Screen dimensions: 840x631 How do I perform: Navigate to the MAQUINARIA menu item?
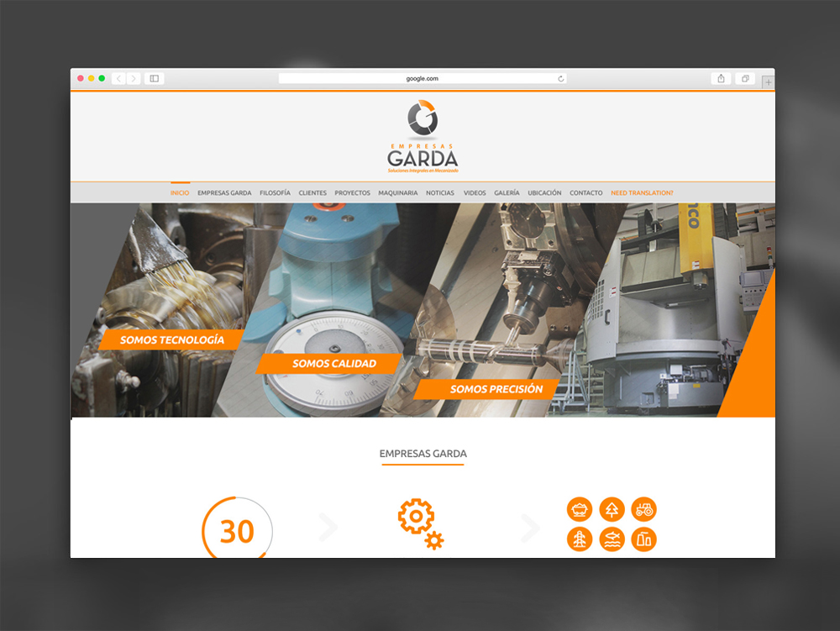click(397, 193)
